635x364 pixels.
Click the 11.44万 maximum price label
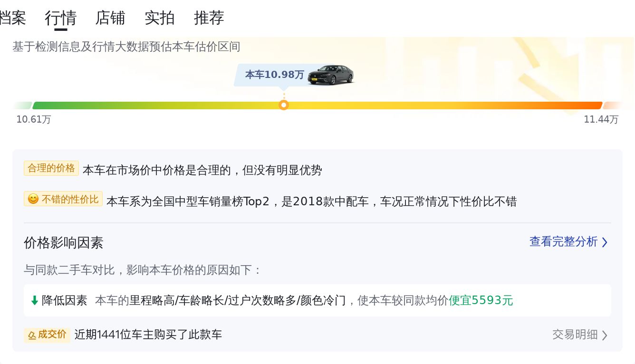(601, 119)
